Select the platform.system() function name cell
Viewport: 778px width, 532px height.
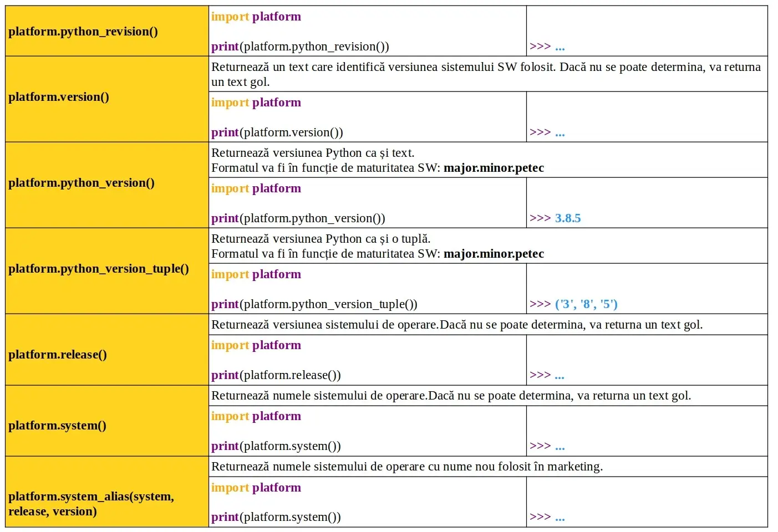click(57, 426)
